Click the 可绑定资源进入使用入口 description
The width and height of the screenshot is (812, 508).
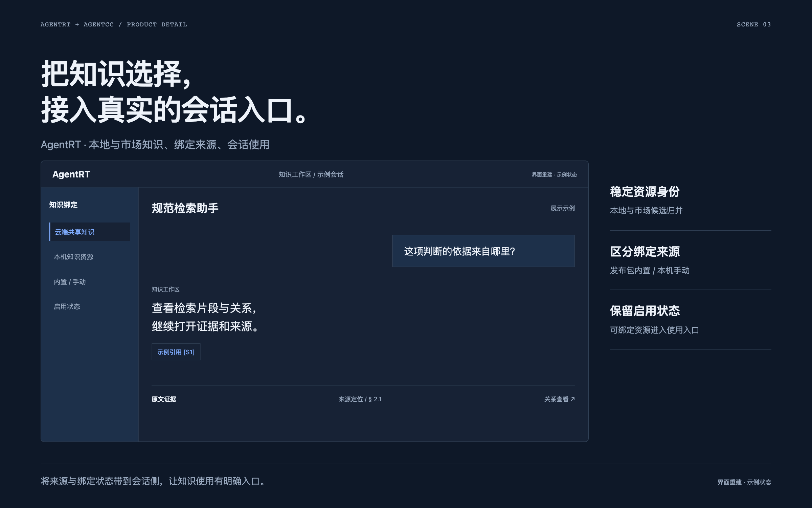pyautogui.click(x=654, y=330)
